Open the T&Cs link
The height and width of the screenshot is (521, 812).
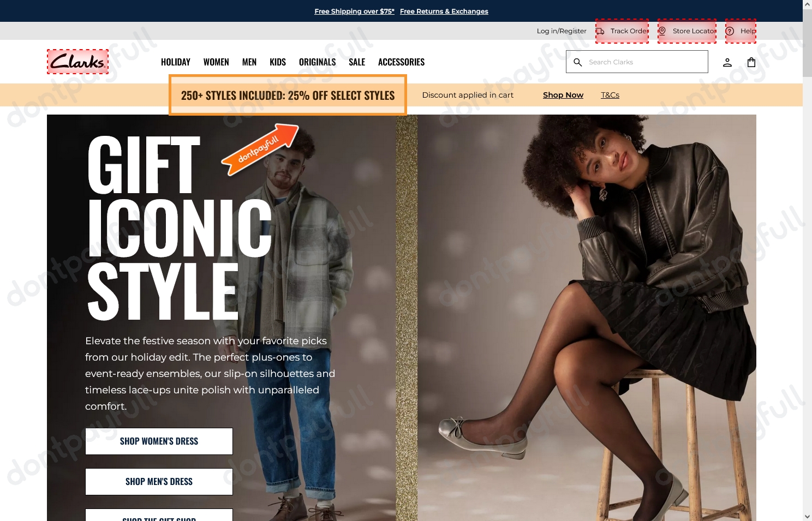click(610, 95)
